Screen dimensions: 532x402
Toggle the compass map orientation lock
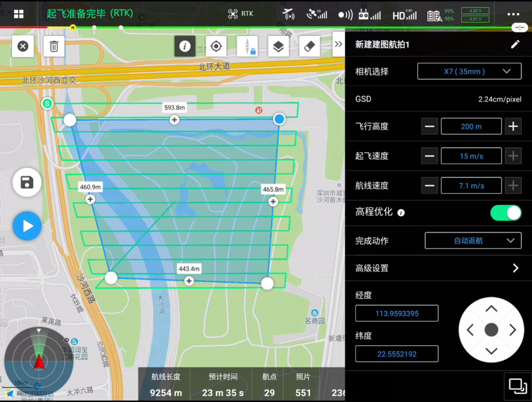tap(247, 46)
